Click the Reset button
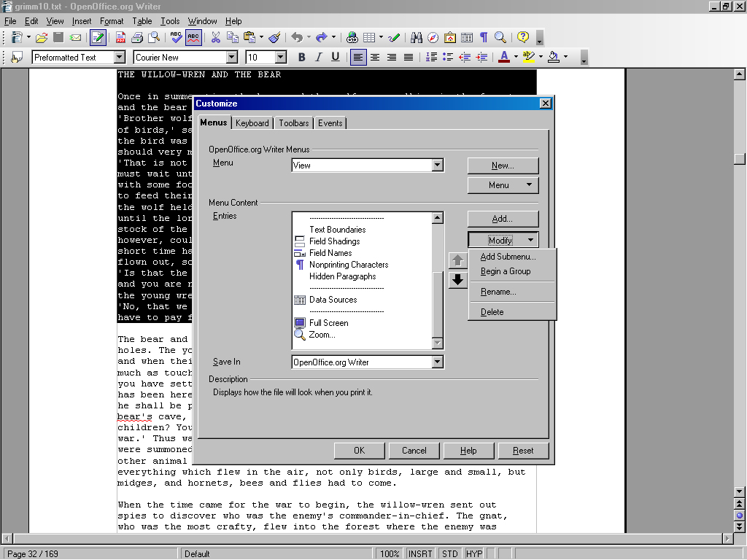Image resolution: width=747 pixels, height=560 pixels. point(523,451)
